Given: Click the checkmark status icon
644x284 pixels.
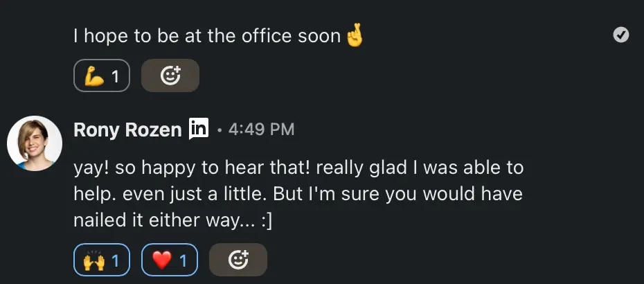Looking at the screenshot, I should pos(621,35).
